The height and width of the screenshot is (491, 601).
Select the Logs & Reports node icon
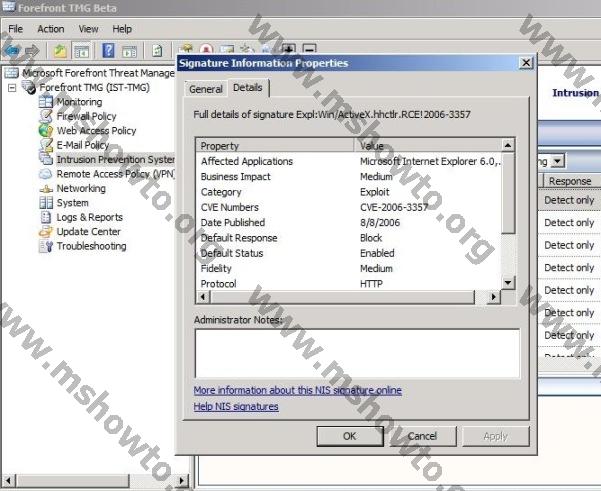(46, 217)
